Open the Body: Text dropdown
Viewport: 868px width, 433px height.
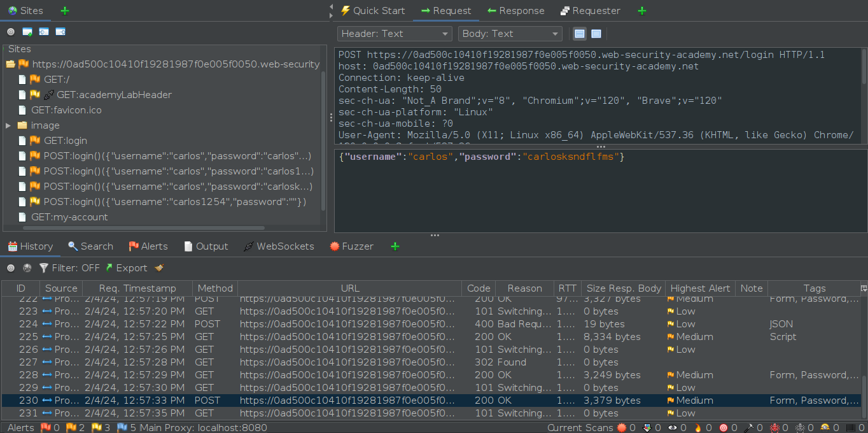[x=510, y=34]
